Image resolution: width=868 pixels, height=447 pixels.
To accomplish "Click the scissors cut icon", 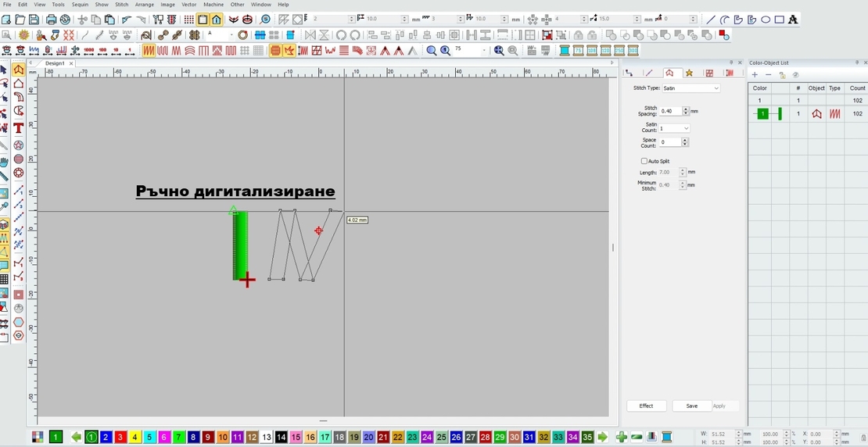I will coord(82,20).
